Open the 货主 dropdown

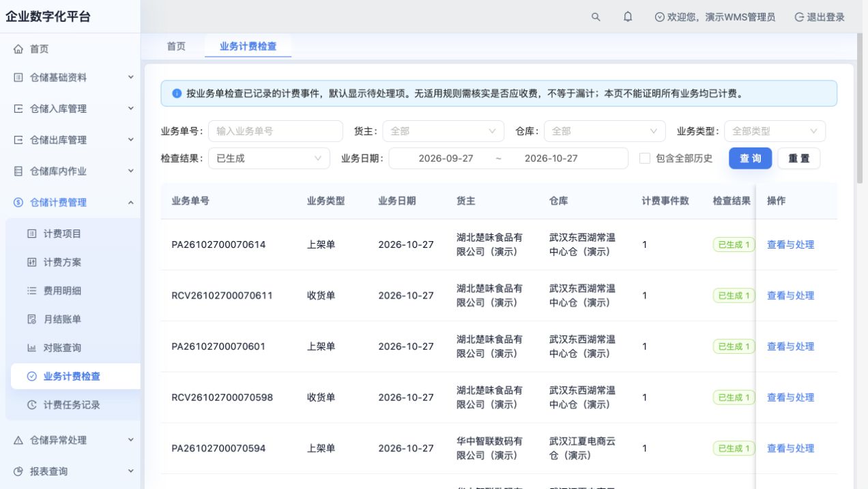pyautogui.click(x=443, y=131)
